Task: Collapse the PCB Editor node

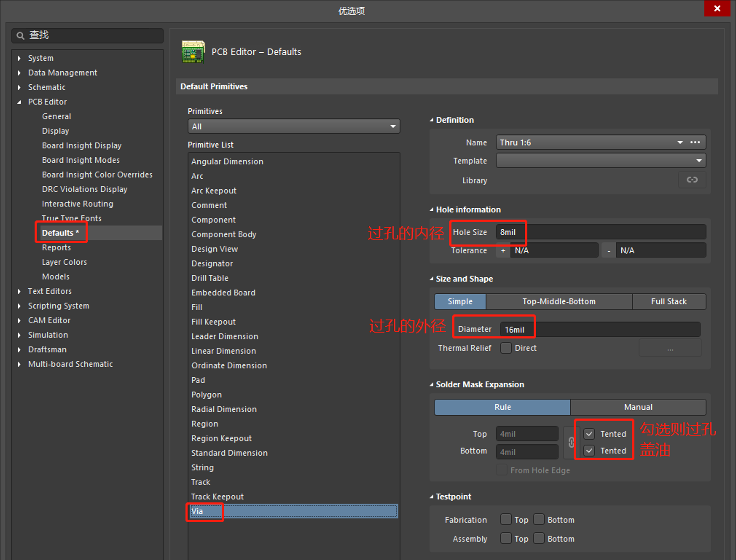Action: [19, 102]
